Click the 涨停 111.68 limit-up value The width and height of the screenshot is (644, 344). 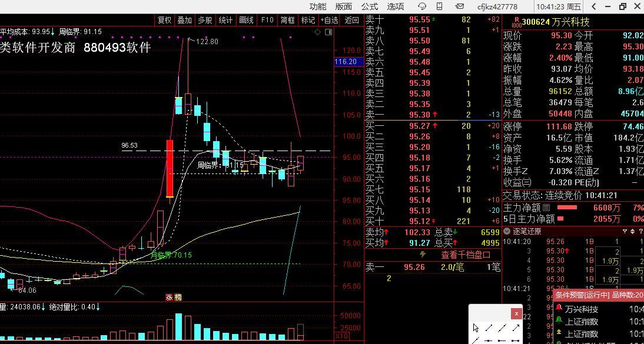(559, 126)
